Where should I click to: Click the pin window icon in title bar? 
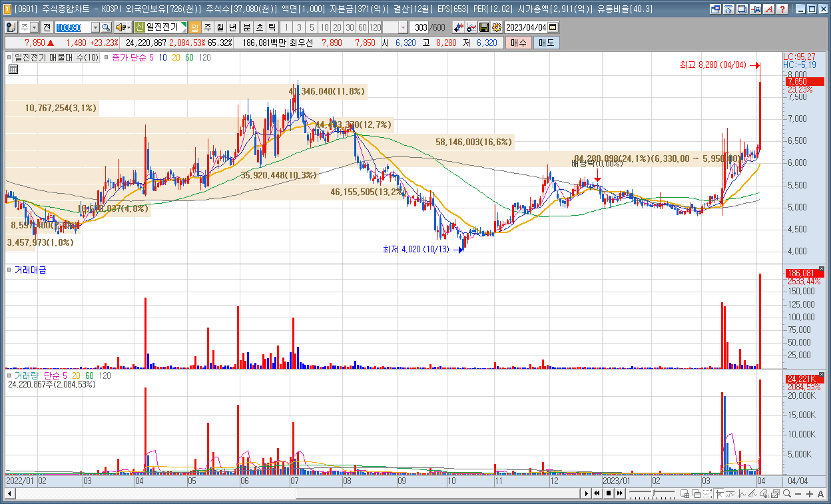[x=755, y=9]
